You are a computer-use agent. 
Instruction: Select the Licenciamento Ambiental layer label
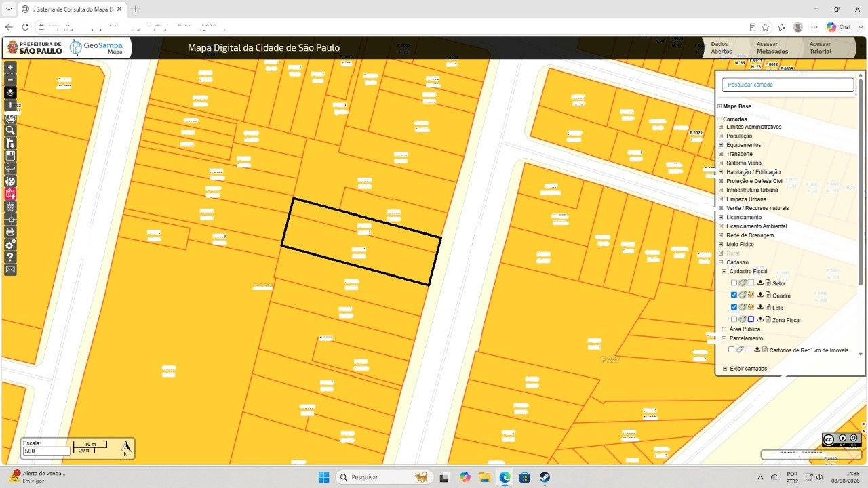pyautogui.click(x=757, y=226)
